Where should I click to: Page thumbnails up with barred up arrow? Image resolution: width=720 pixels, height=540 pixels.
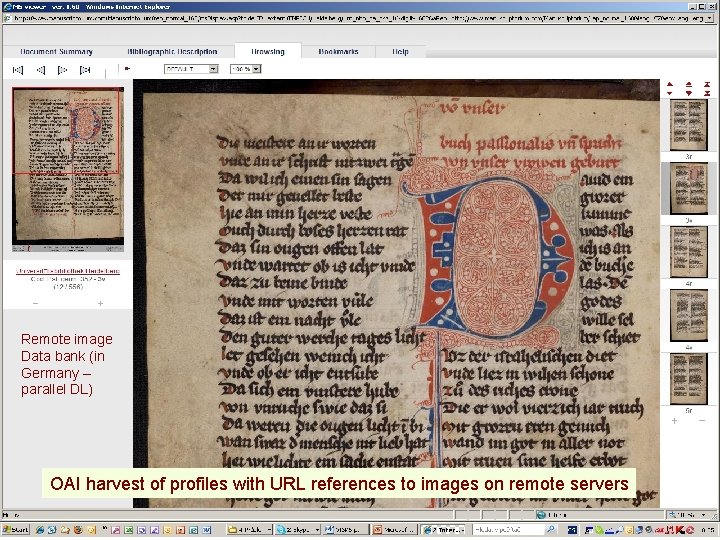tap(688, 84)
